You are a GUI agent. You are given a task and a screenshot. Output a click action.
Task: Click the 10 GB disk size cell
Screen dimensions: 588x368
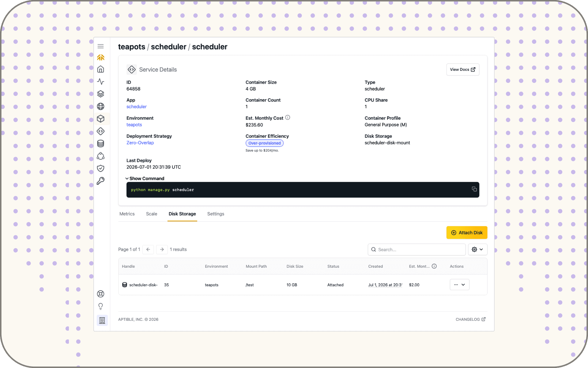pos(292,285)
